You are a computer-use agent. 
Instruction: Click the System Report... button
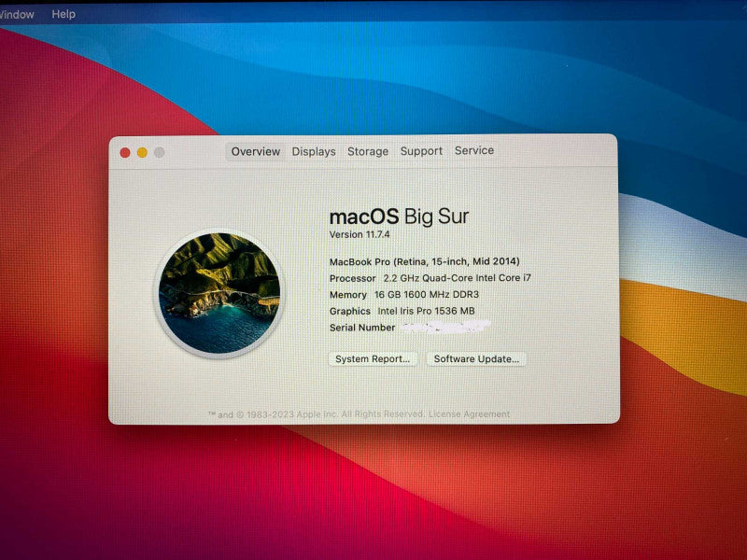click(373, 359)
